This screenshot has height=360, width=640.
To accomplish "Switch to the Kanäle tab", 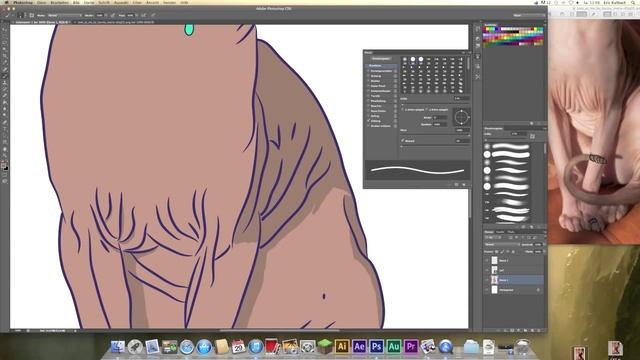I will (x=500, y=231).
